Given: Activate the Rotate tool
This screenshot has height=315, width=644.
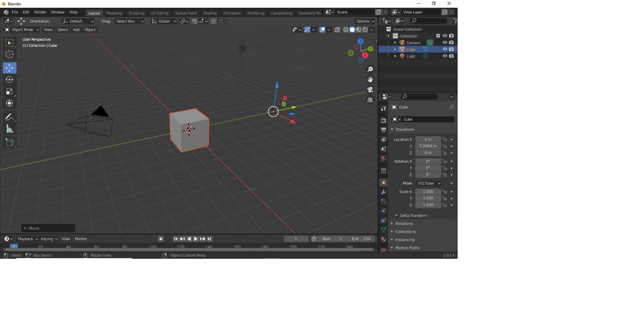Looking at the screenshot, I should pos(9,80).
